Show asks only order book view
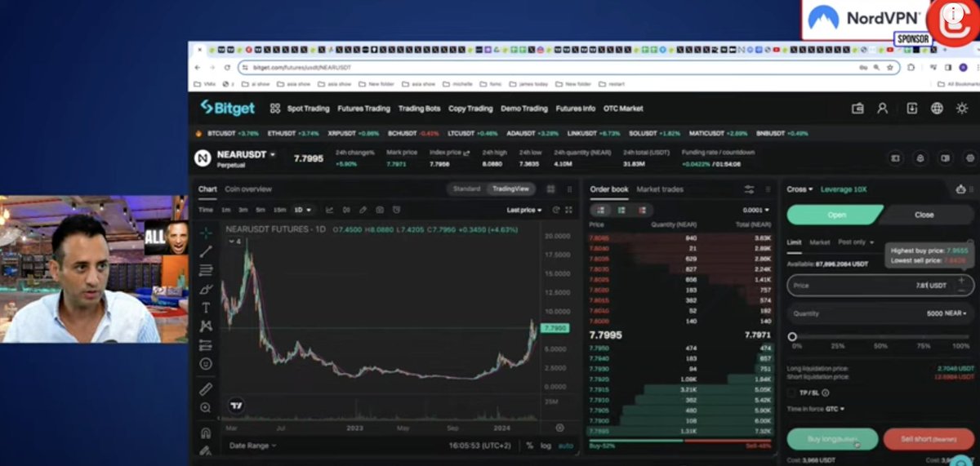The image size is (980, 466). point(642,210)
